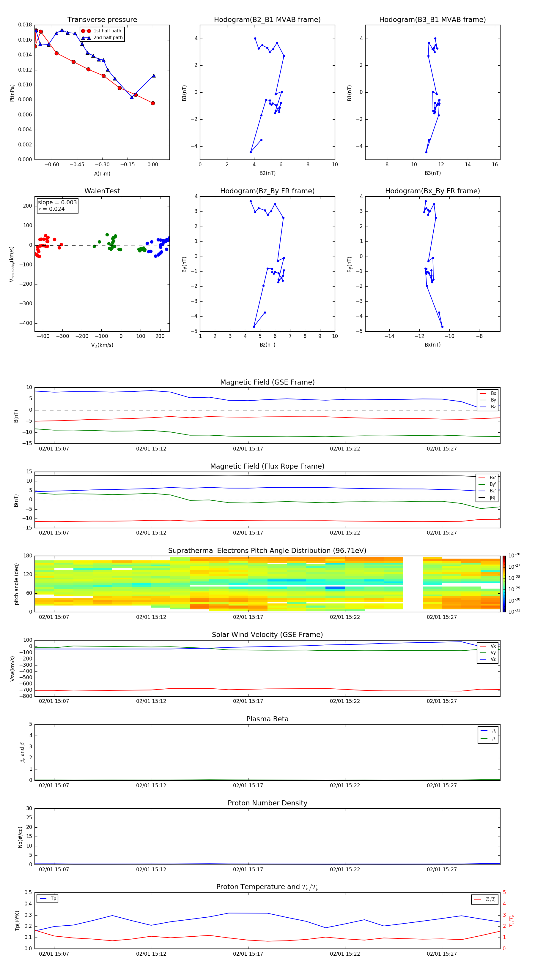Click the Vz legend entry in velocity panel
Image resolution: width=535 pixels, height=980 pixels.
coord(488,659)
